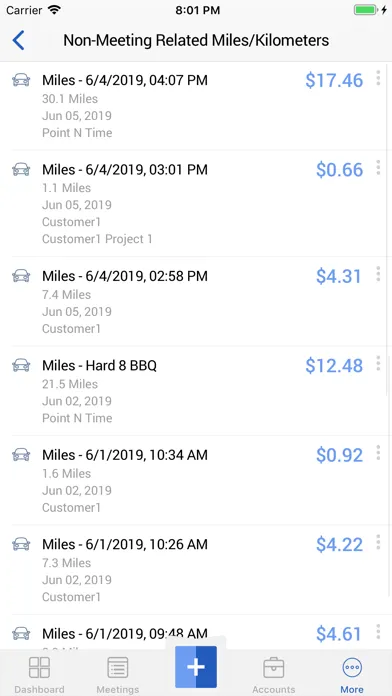Viewport: 392px width, 696px height.
Task: Tap the blue back arrow
Action: [x=18, y=40]
